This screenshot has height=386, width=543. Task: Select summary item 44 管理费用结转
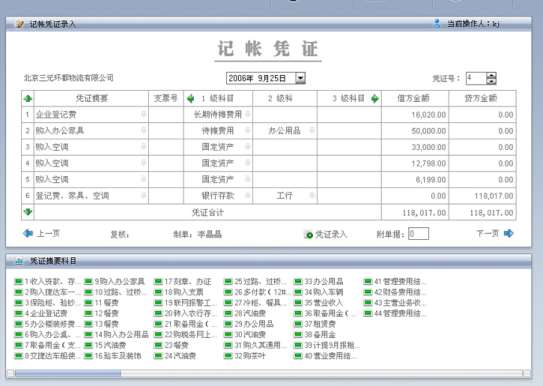(395, 314)
